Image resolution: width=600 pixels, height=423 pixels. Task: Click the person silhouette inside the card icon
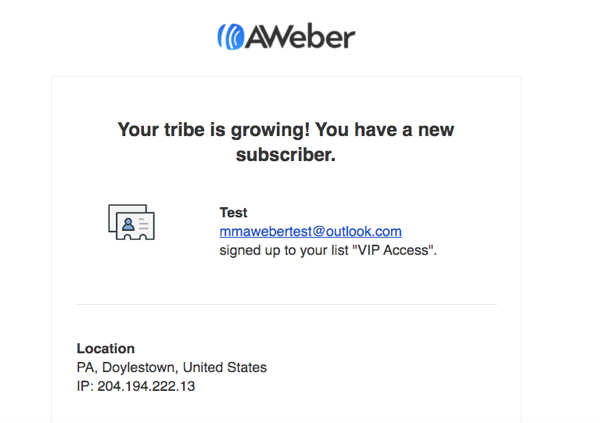pos(128,224)
